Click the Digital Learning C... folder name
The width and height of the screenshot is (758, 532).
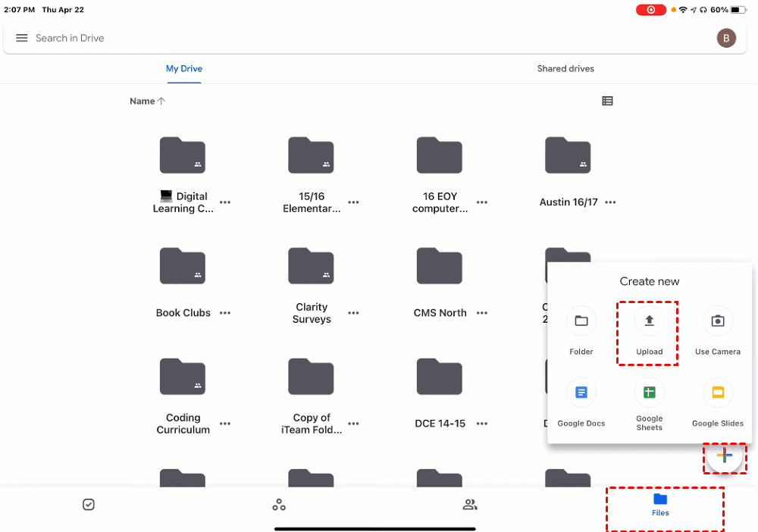pos(183,202)
